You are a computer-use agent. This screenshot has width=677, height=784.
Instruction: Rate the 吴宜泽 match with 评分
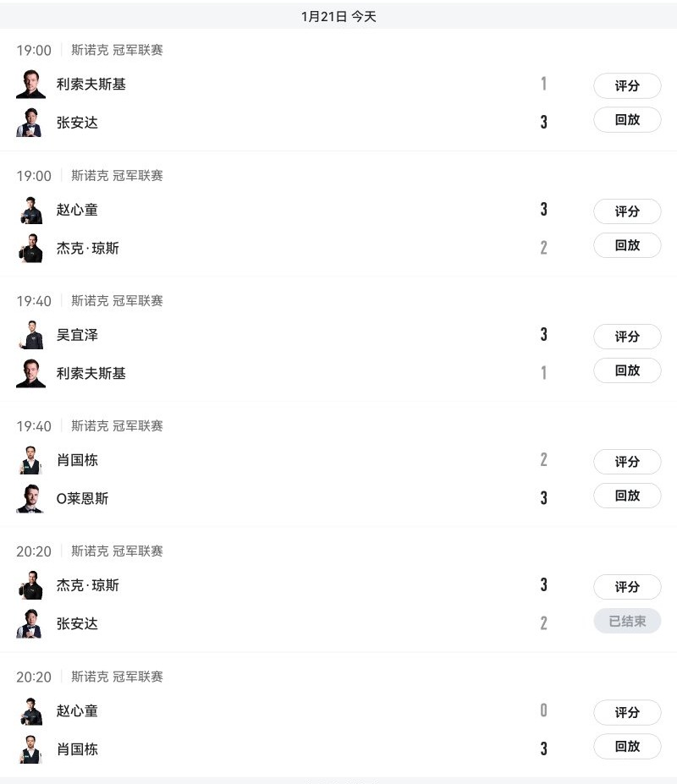point(627,337)
